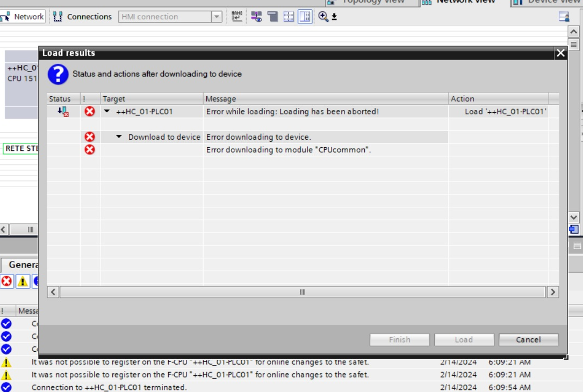Screen dimensions: 583x392
Task: Click network view vertical scroll up arrow
Action: coord(574,32)
